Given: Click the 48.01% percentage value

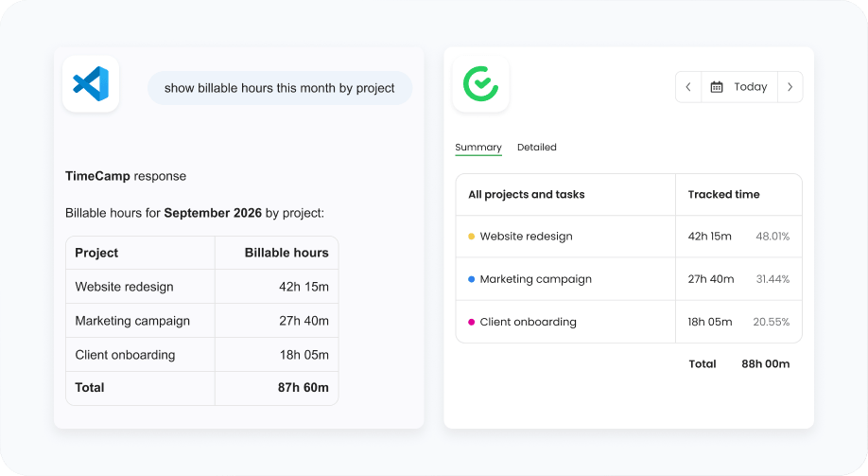Looking at the screenshot, I should (773, 236).
